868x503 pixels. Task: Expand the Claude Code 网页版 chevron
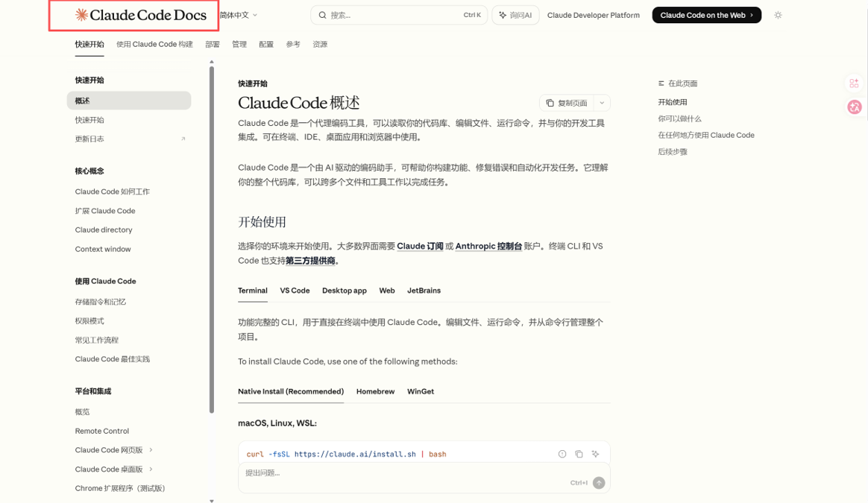coord(151,450)
